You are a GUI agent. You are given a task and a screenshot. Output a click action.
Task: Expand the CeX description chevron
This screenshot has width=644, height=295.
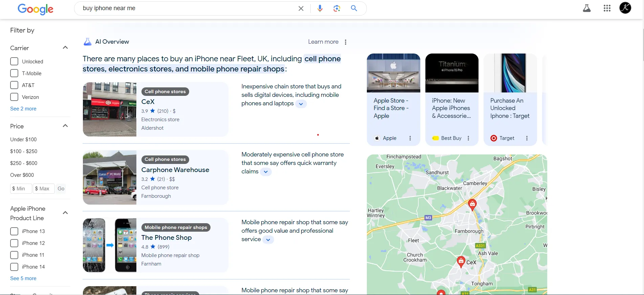click(x=301, y=104)
